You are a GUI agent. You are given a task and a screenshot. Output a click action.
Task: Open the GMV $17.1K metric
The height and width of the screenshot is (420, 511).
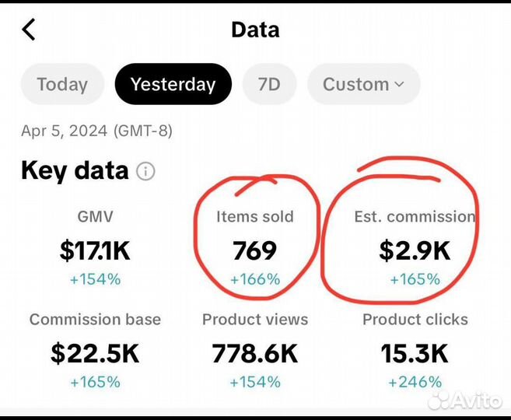pos(96,249)
